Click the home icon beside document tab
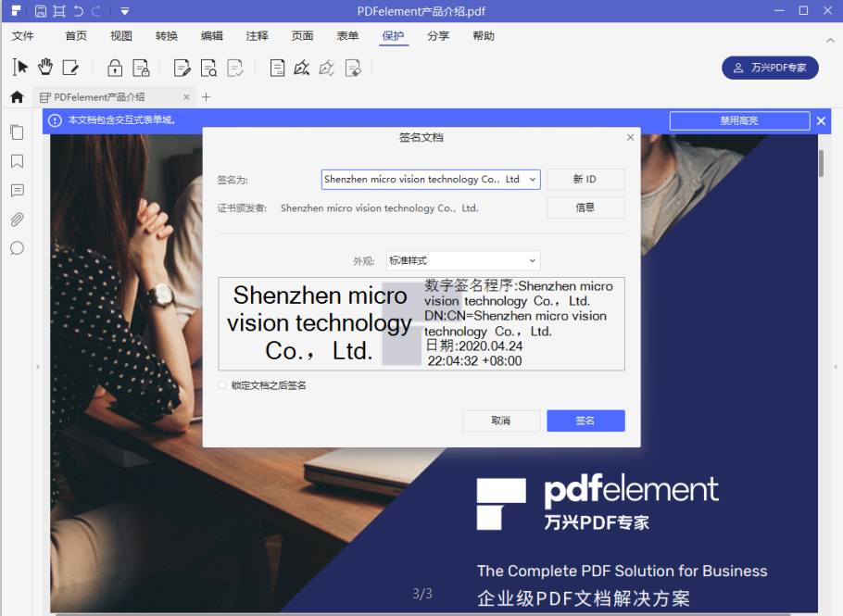The image size is (843, 616). tap(17, 97)
